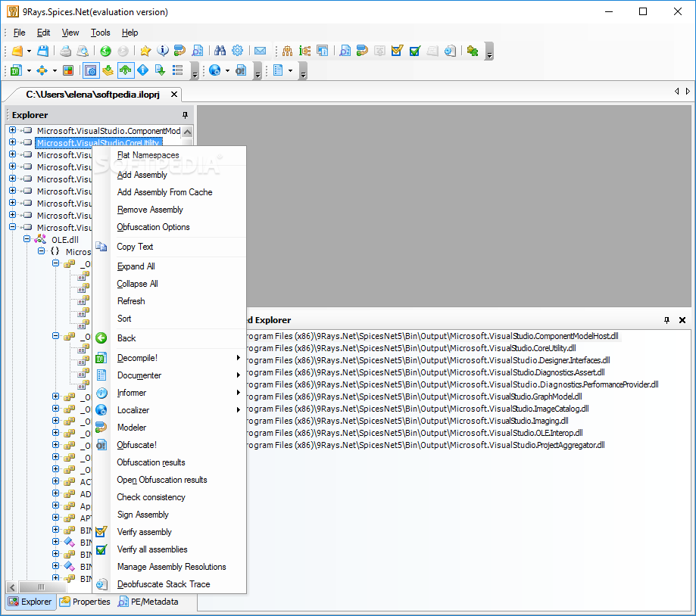Open dropdown arrow beside the Localizer globe icon
The image size is (696, 616).
pos(227,71)
